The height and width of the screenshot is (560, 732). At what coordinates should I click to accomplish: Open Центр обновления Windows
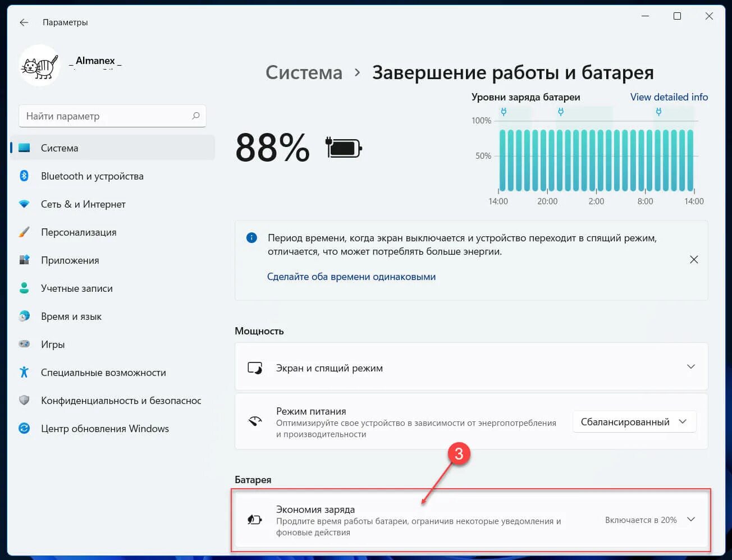112,429
